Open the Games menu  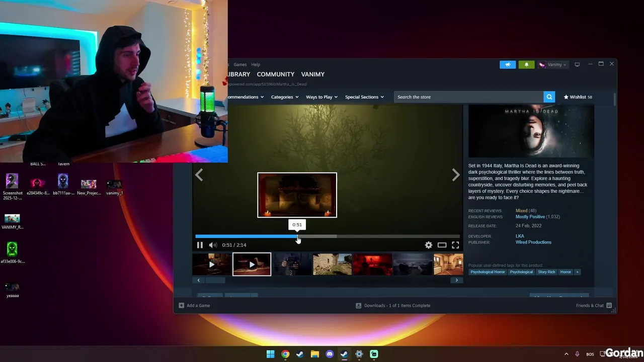pos(240,64)
